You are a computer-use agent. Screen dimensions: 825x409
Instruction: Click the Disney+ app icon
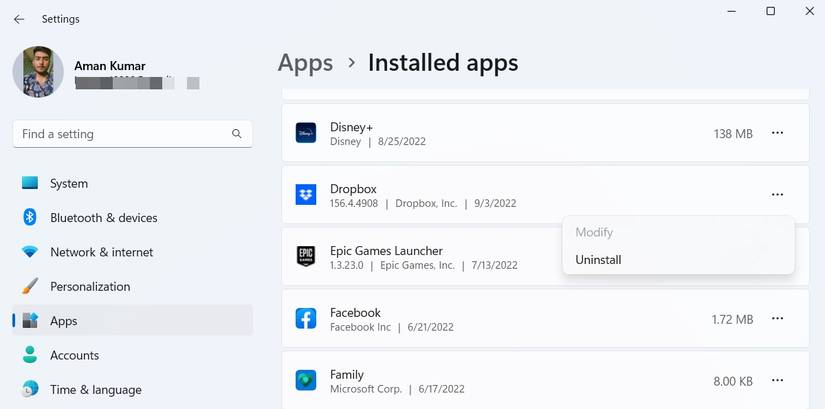(306, 133)
